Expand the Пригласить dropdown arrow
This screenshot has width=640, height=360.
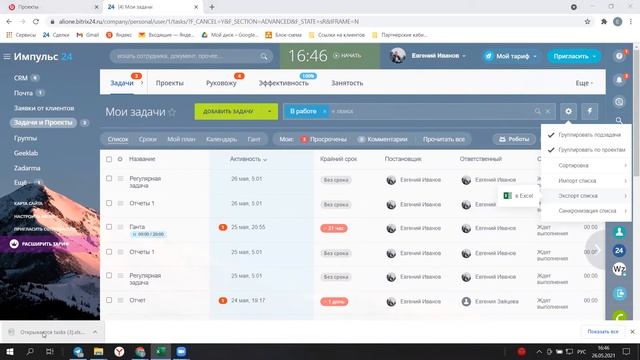594,56
